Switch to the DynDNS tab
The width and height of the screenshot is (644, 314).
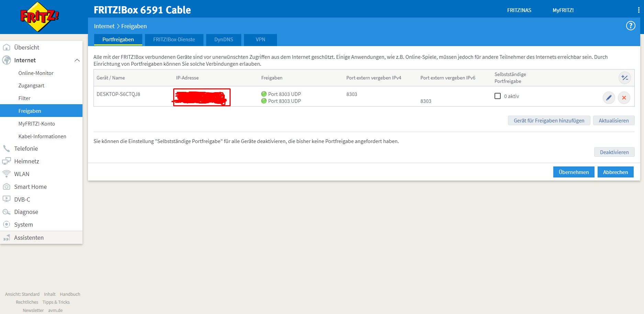coord(223,40)
